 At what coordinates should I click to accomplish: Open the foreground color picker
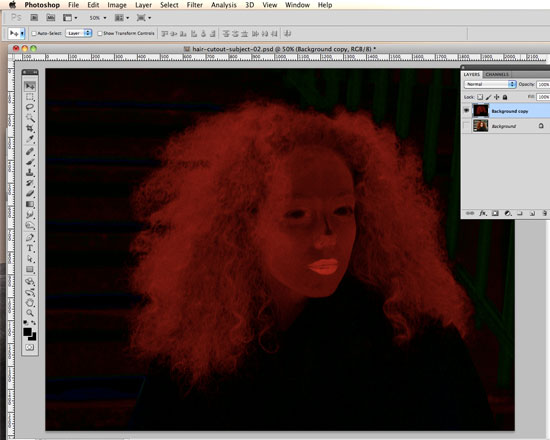(27, 332)
